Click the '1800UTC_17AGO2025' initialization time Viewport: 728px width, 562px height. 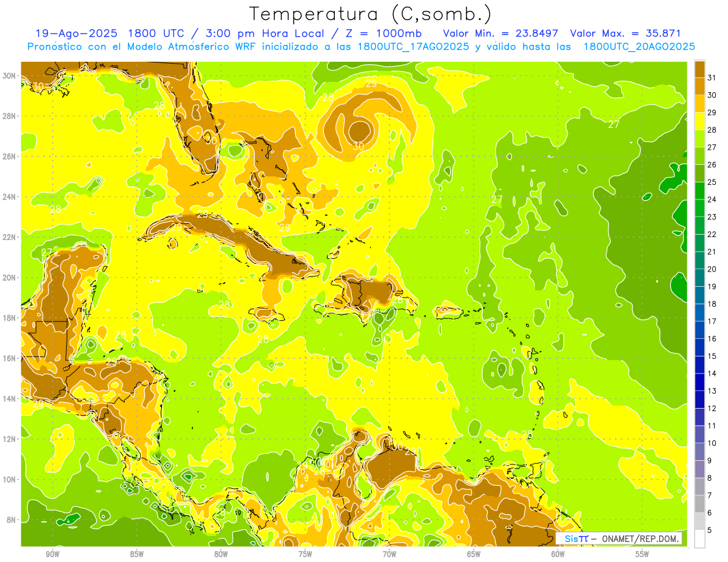coord(413,47)
